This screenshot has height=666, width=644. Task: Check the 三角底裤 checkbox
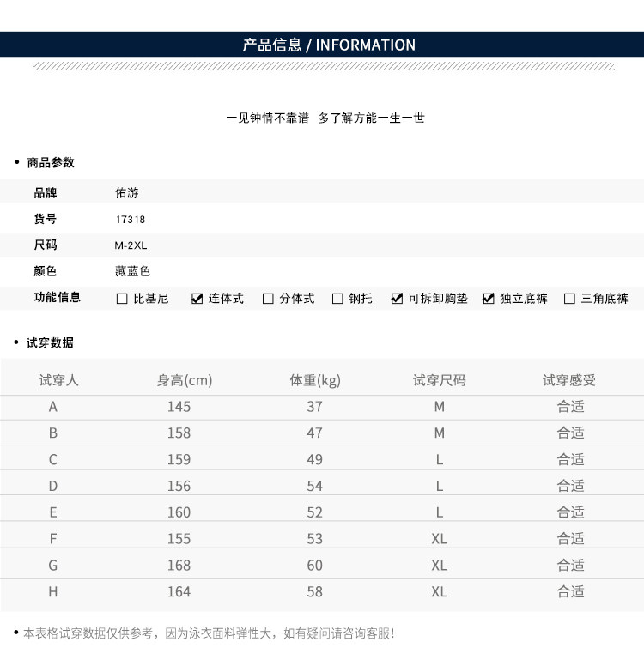569,299
